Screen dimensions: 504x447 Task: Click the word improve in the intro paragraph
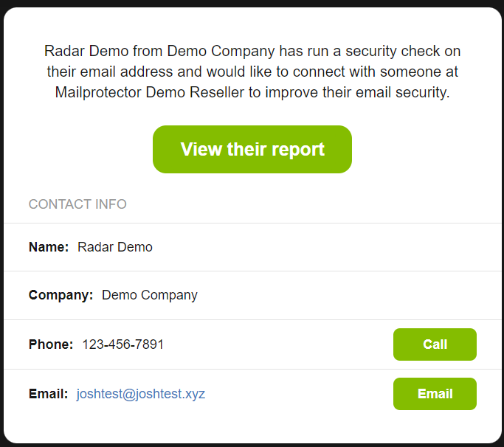(x=291, y=93)
